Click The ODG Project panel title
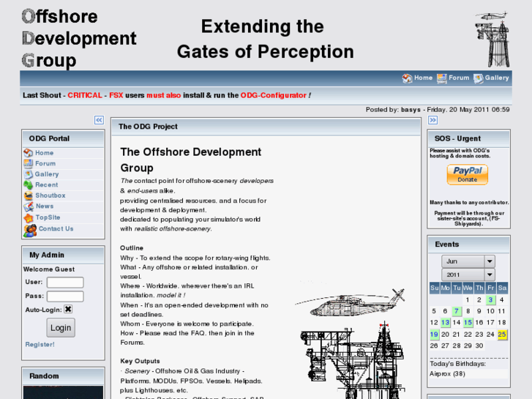Image resolution: width=532 pixels, height=399 pixels. click(148, 127)
